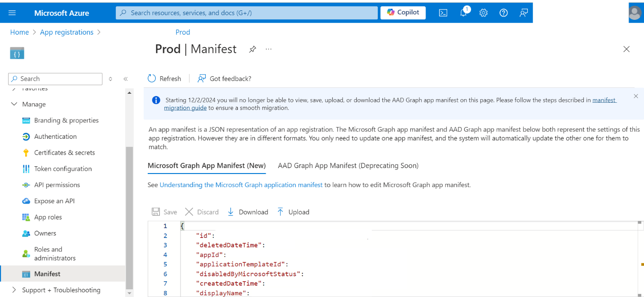
Task: Click the Manifest braces icon in sidebar
Action: 26,274
